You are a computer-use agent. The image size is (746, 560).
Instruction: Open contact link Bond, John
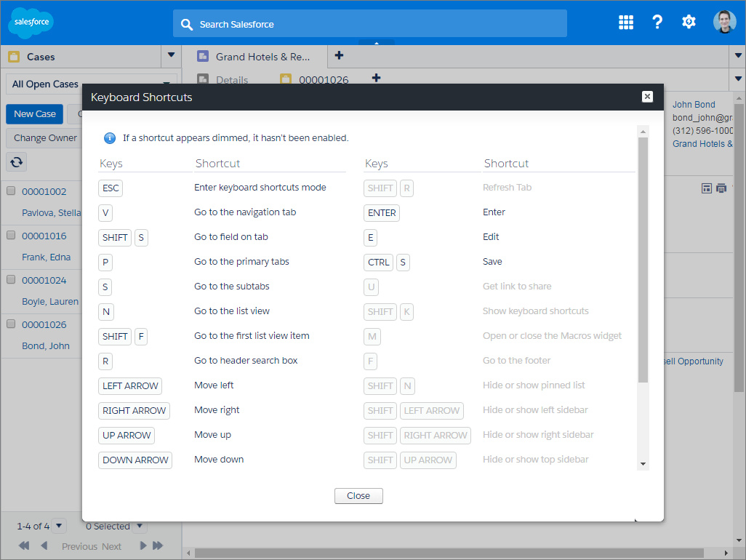pyautogui.click(x=46, y=346)
